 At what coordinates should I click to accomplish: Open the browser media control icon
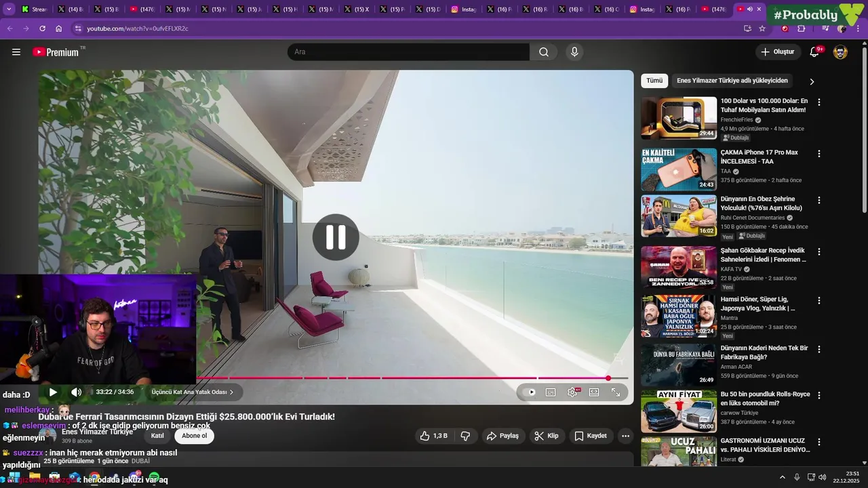(825, 28)
